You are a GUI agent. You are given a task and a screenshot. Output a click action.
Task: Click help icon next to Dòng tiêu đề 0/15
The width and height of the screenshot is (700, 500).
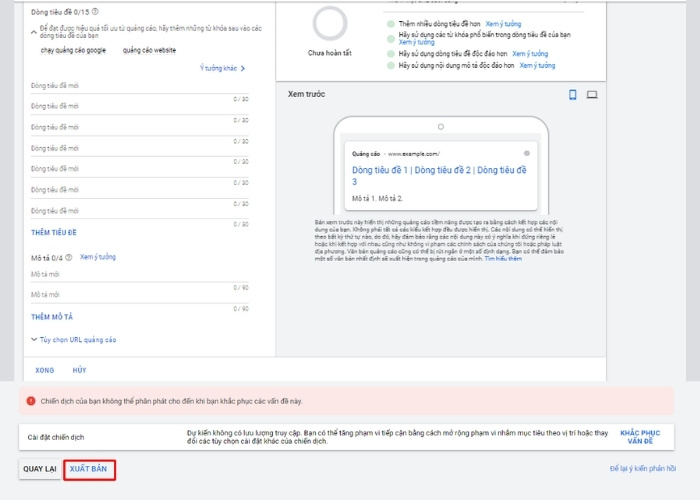(x=94, y=11)
